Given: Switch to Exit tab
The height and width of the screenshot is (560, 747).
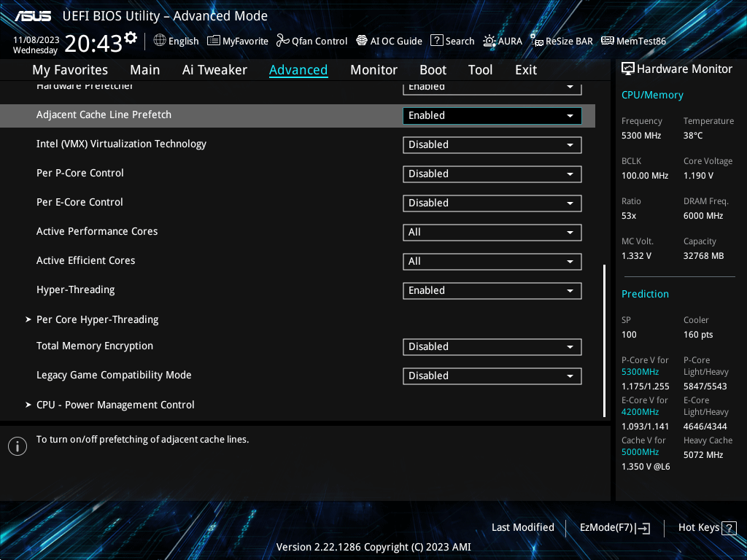Looking at the screenshot, I should click(526, 70).
